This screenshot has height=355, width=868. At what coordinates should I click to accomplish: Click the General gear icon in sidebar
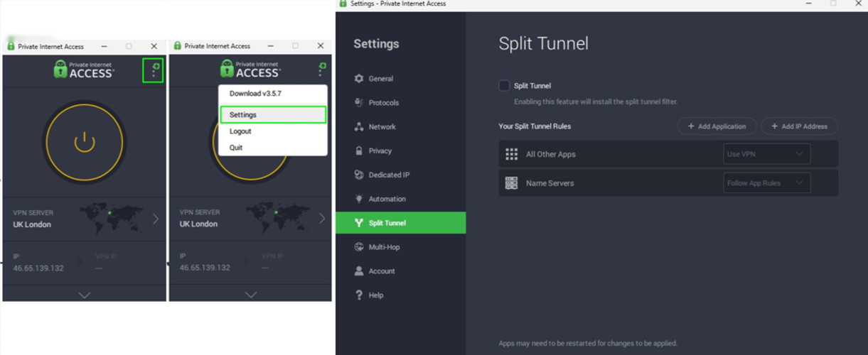359,79
